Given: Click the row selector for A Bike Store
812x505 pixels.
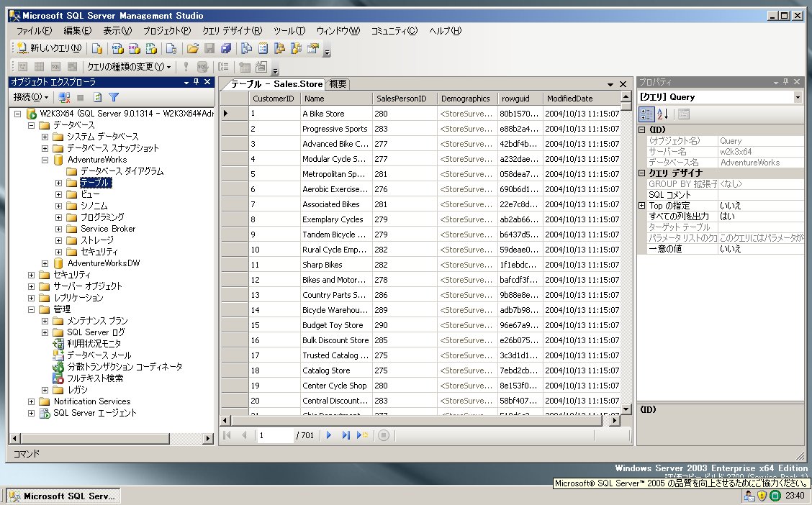Looking at the screenshot, I should pyautogui.click(x=234, y=114).
